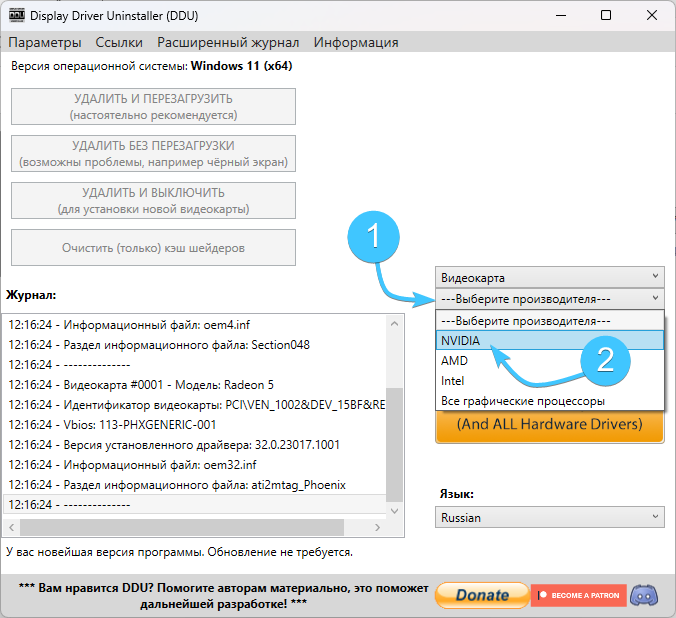This screenshot has height=618, width=676.
Task: Collapse the manufacturer selection combo box
Action: (549, 299)
